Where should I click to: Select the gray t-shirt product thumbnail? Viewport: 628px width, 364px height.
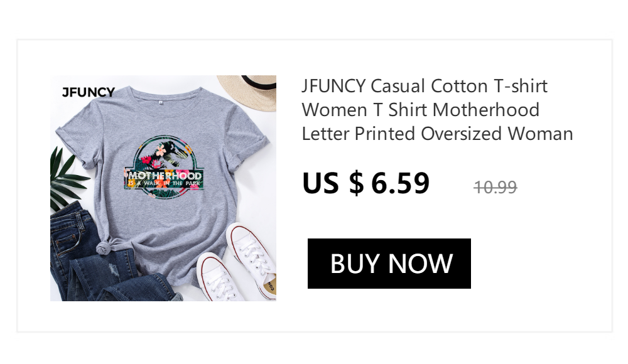(x=163, y=188)
